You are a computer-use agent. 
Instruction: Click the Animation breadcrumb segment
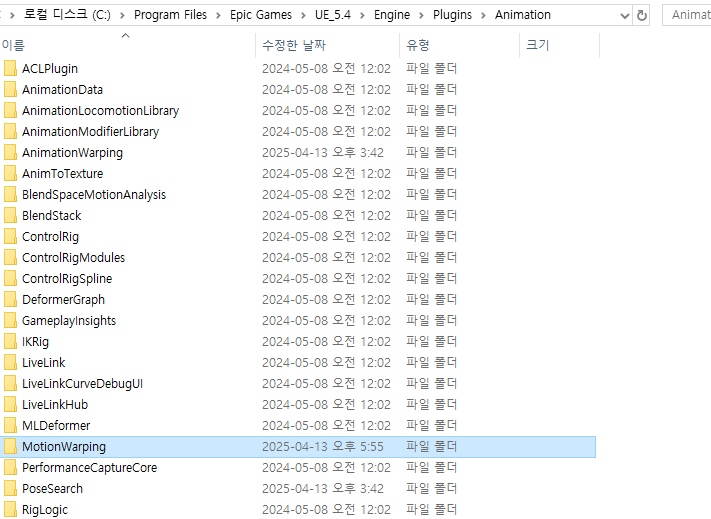tap(523, 15)
